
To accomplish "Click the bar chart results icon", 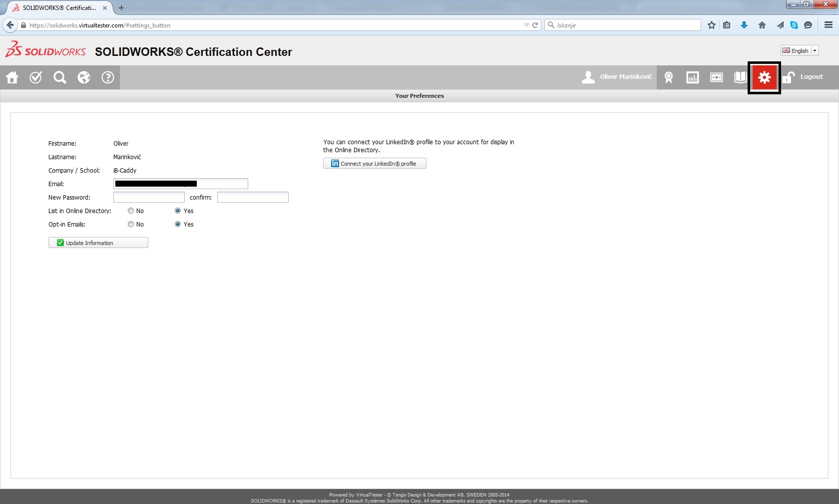I will coord(692,77).
